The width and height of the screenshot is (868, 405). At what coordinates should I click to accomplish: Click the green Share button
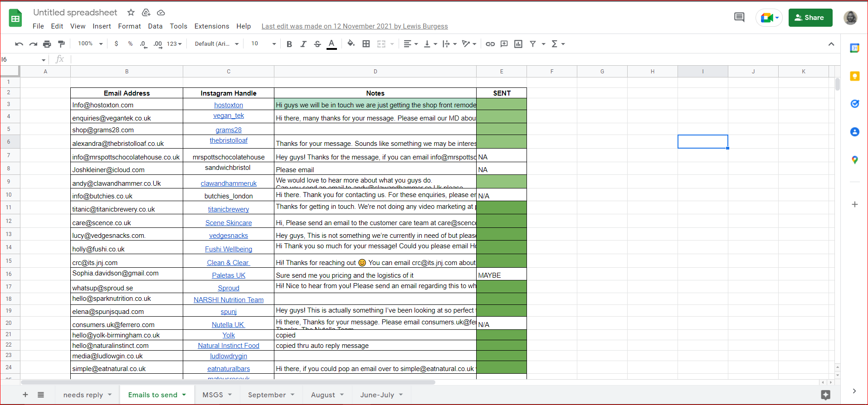(810, 18)
